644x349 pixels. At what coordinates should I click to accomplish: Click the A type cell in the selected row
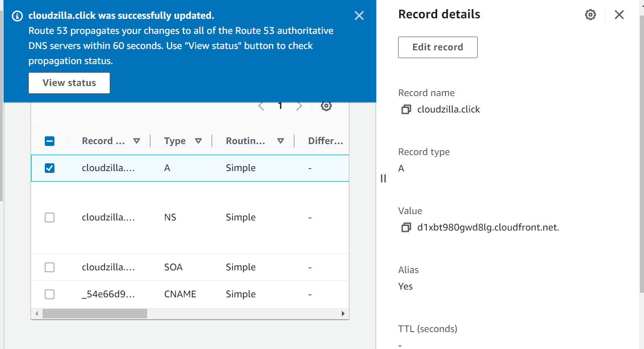click(x=167, y=168)
